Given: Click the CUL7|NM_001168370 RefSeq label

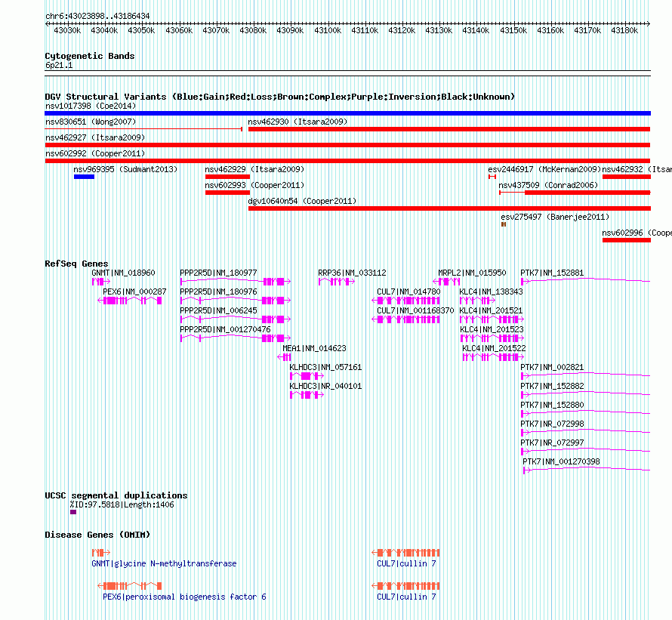Looking at the screenshot, I should click(415, 310).
